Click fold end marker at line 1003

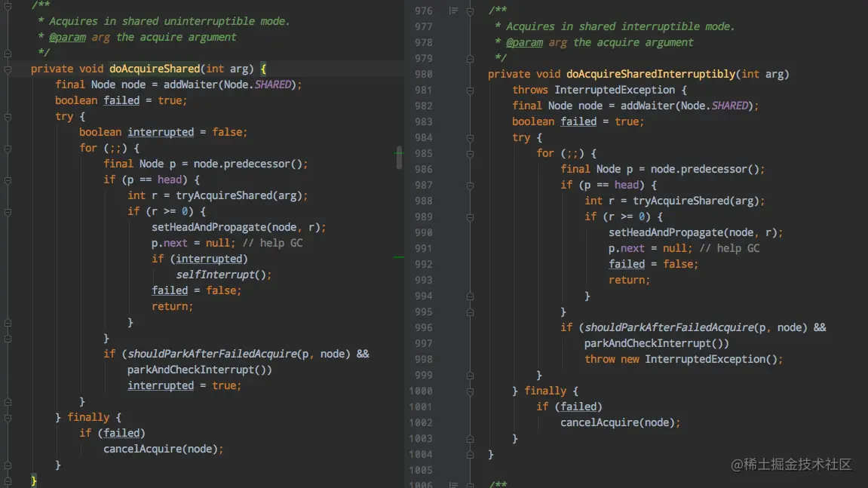point(470,439)
